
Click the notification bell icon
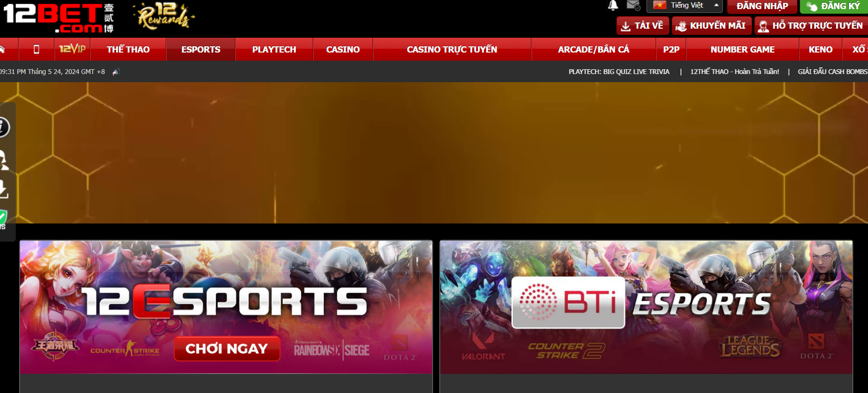(613, 6)
